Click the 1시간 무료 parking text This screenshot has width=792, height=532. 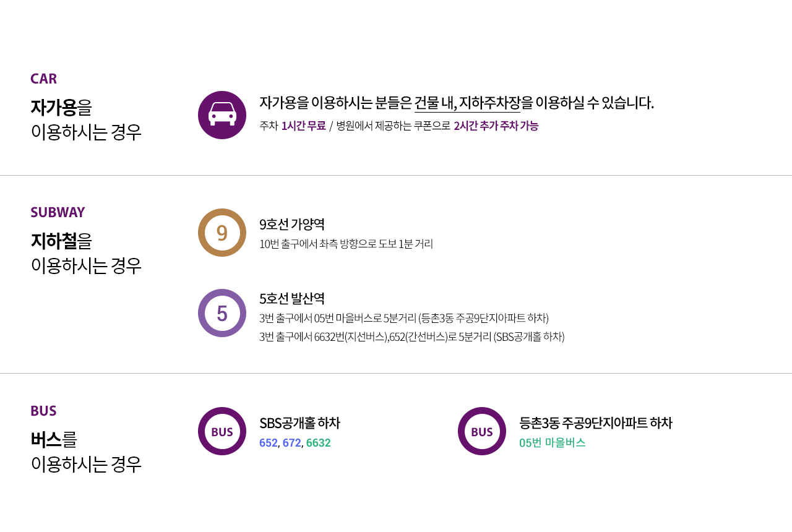coord(304,126)
